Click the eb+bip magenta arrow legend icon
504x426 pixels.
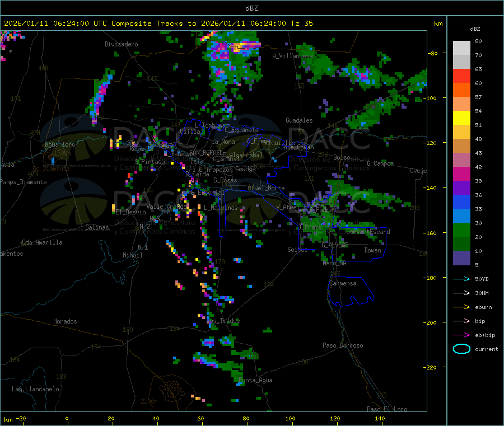(x=461, y=335)
